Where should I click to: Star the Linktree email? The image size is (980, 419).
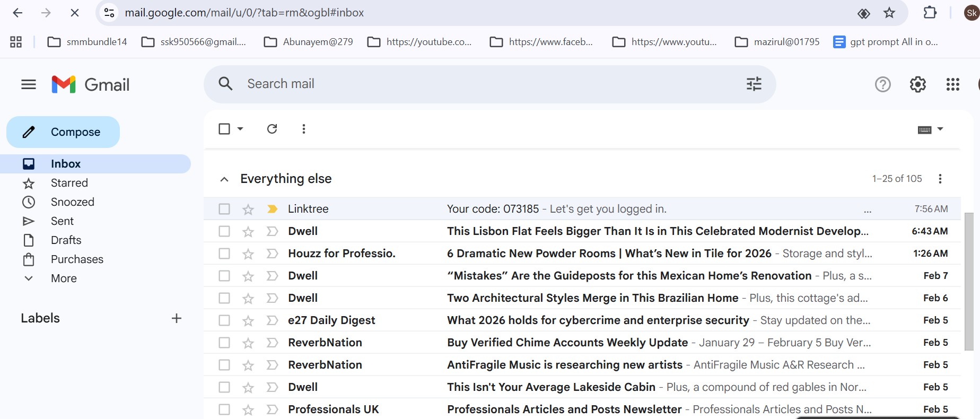(x=248, y=210)
